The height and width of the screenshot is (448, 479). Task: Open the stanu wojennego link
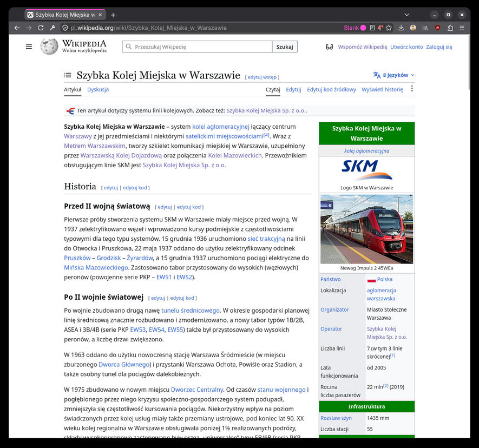click(281, 390)
